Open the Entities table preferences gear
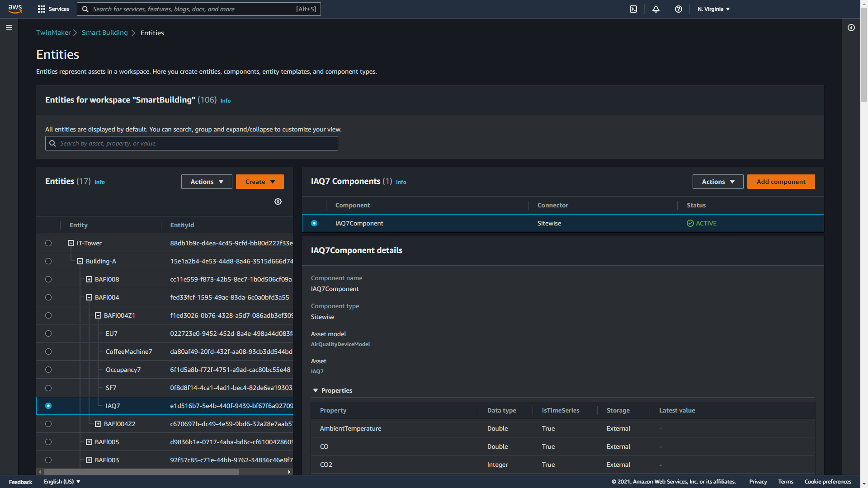The height and width of the screenshot is (488, 868). click(x=278, y=202)
